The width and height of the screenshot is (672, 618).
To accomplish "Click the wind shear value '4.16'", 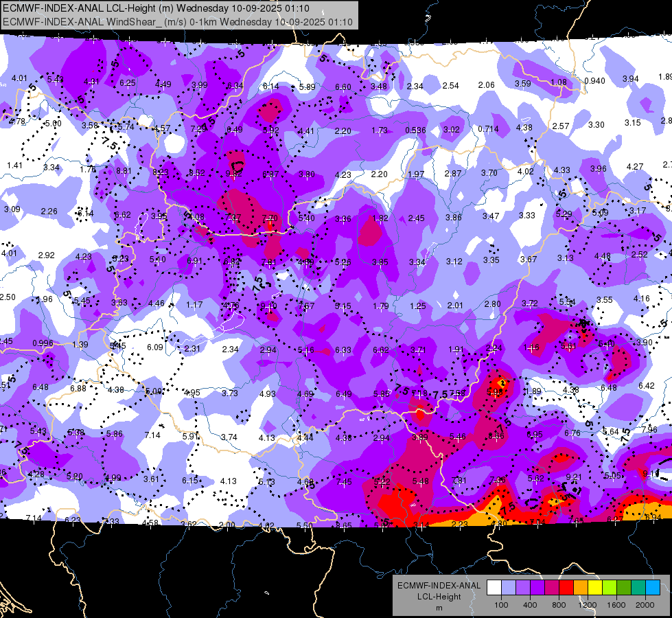I will (x=642, y=299).
